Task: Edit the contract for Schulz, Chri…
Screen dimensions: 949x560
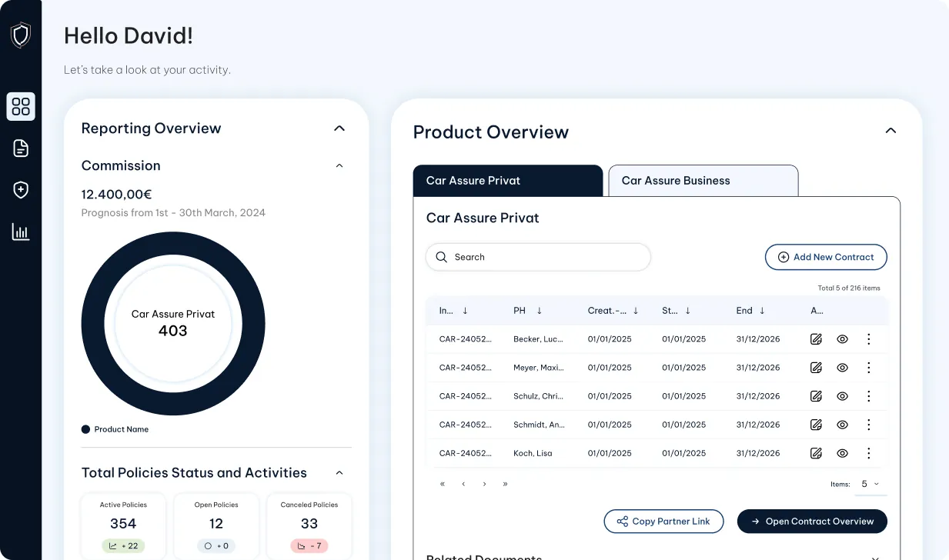Action: (x=816, y=396)
